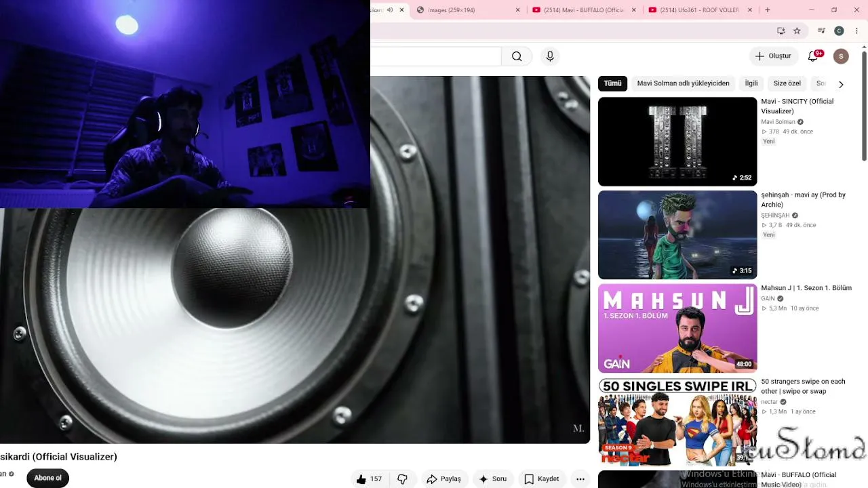
Task: Dislike the video with thumbs-down
Action: [403, 479]
